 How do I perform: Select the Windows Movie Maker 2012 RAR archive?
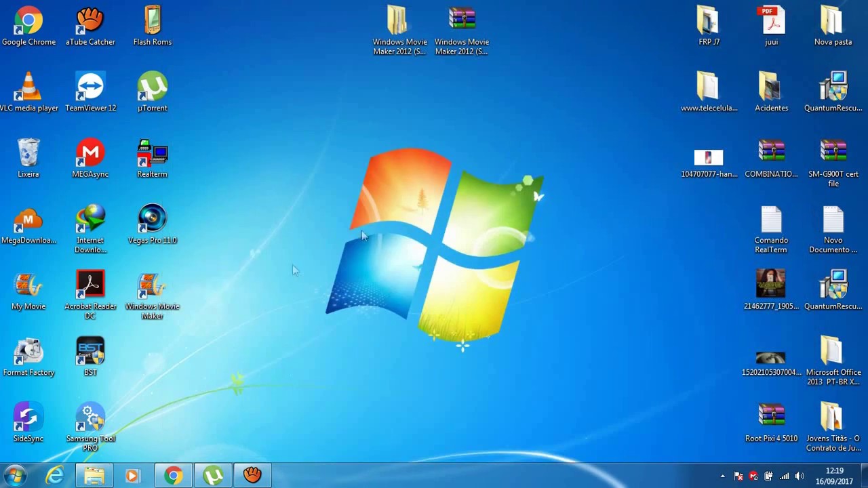click(462, 30)
